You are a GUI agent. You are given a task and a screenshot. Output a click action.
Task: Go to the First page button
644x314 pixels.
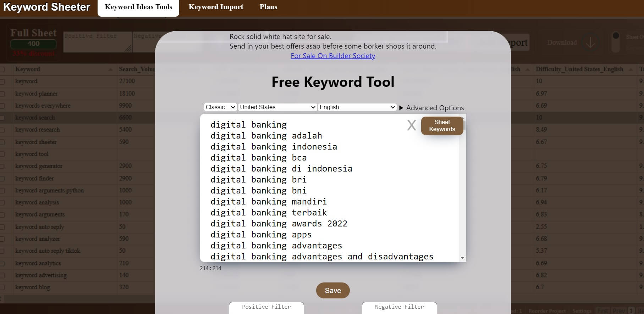[602, 310]
